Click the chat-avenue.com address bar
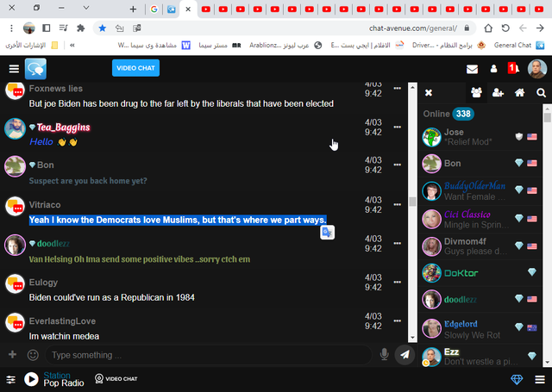The image size is (552, 392). [285, 28]
